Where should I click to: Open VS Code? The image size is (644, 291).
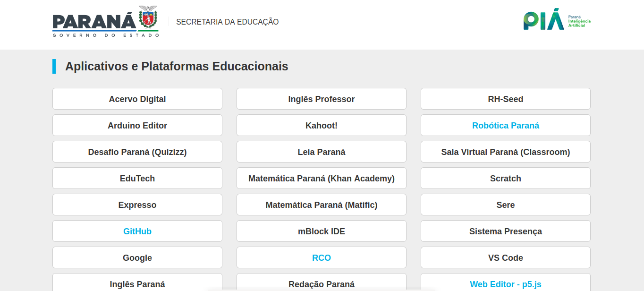coord(506,257)
